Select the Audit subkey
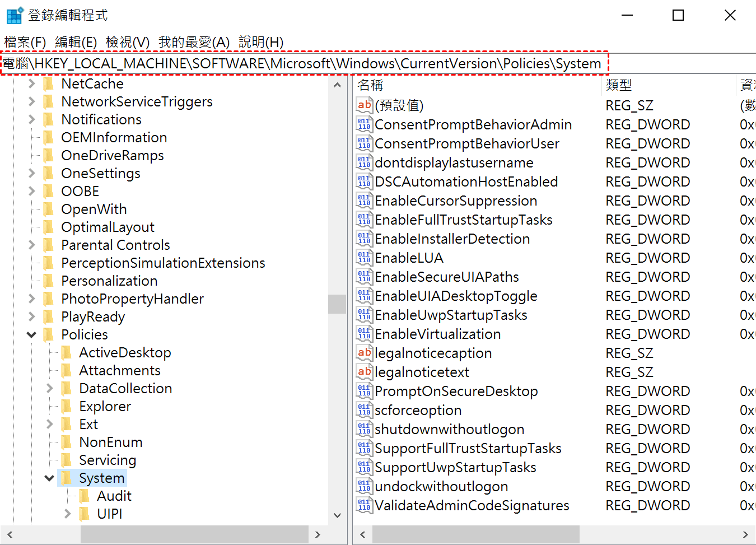Image resolution: width=756 pixels, height=545 pixels. pos(114,496)
